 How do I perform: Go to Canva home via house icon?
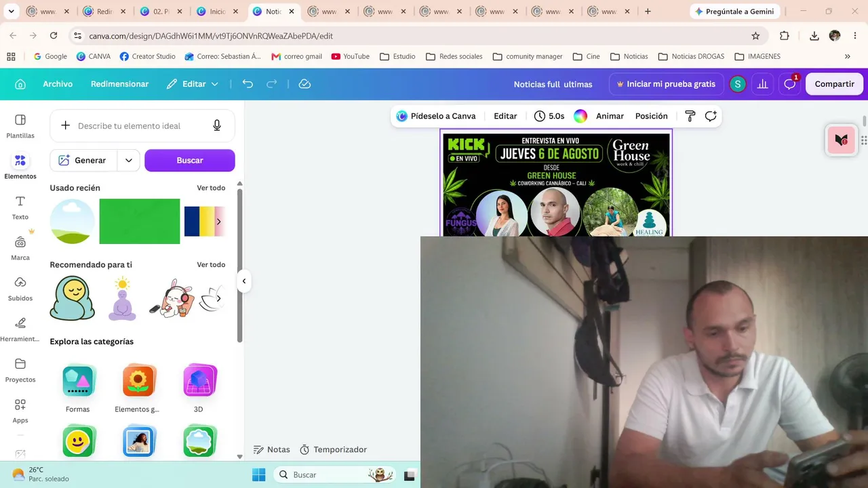[x=20, y=84]
